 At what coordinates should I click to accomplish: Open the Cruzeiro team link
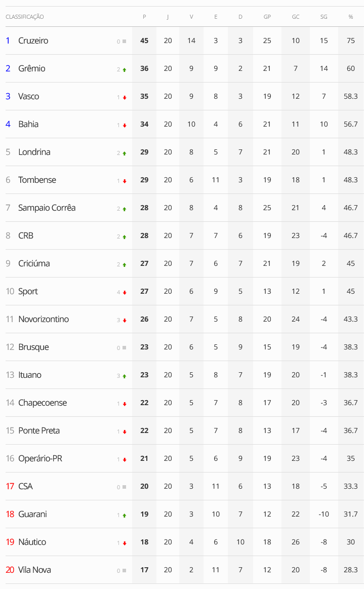pyautogui.click(x=33, y=41)
